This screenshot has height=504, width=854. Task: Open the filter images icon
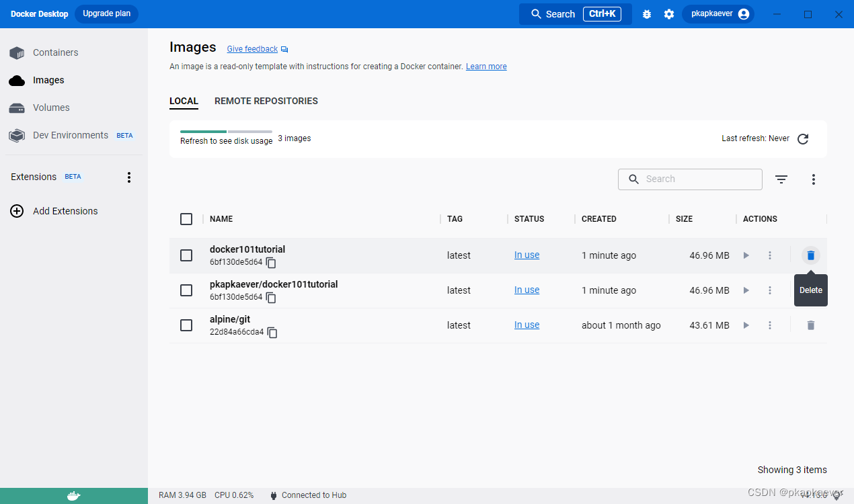coord(781,179)
